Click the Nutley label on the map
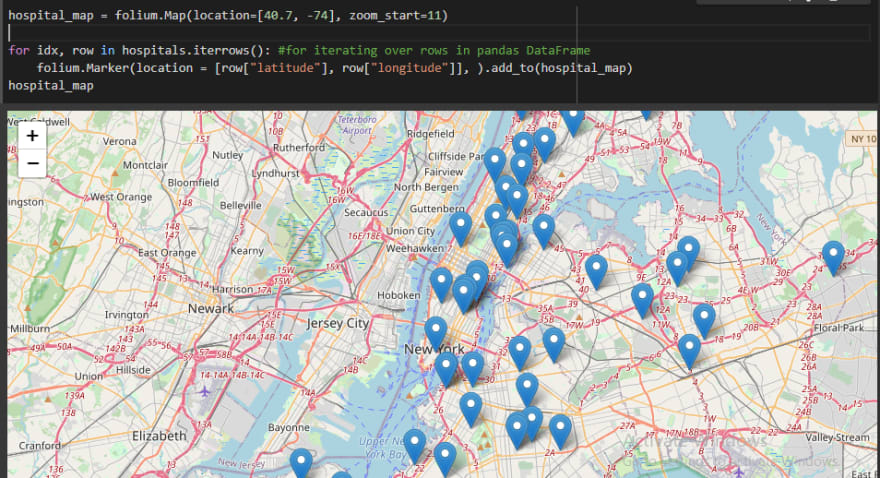Screen dimensions: 880x478 [227, 155]
